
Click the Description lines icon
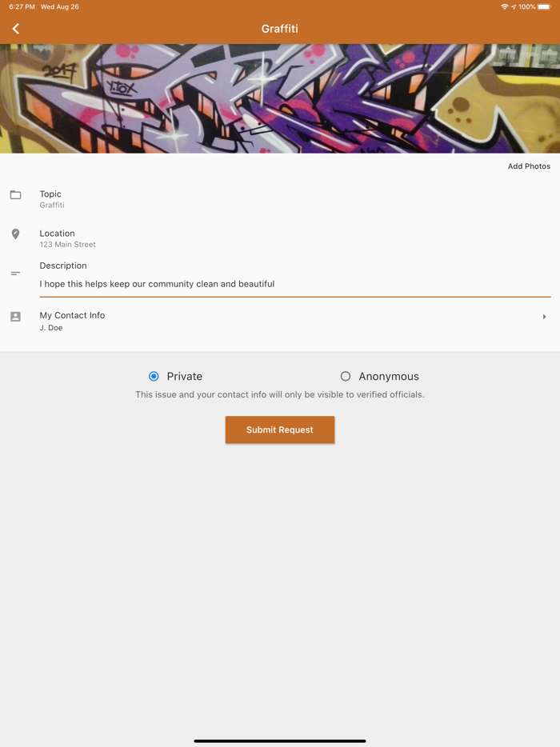point(15,274)
